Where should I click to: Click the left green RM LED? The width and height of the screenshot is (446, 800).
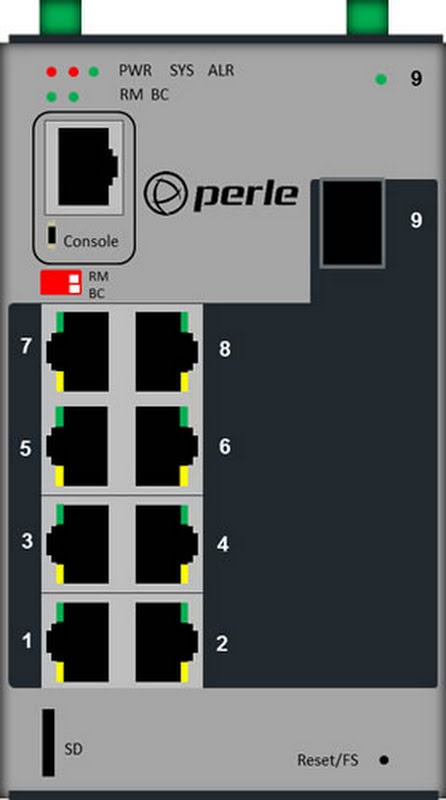coord(51,96)
